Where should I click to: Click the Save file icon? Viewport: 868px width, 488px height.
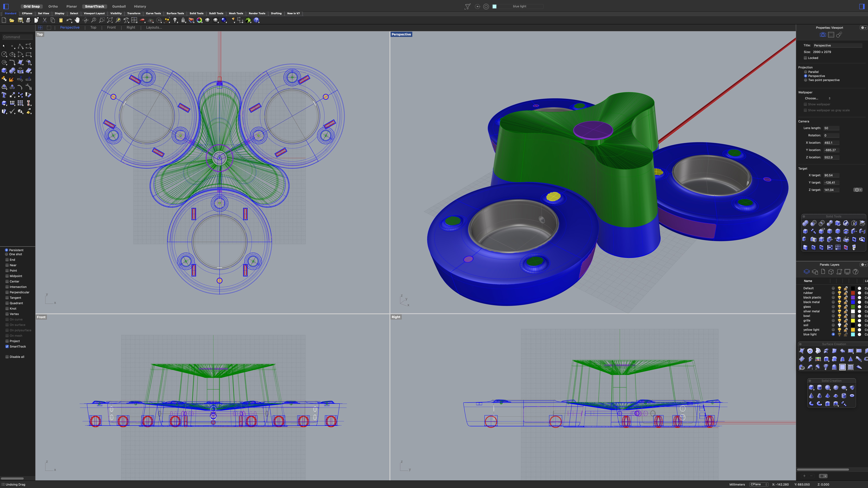click(20, 20)
